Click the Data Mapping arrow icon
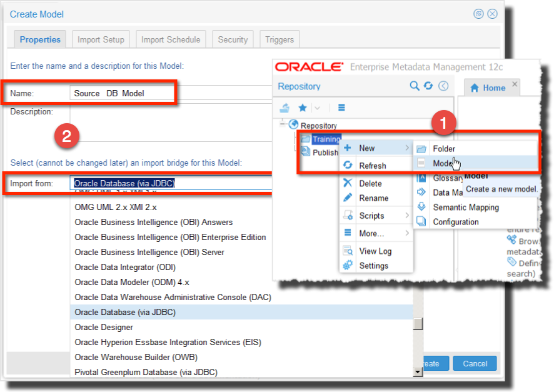This screenshot has width=554, height=392. click(x=421, y=192)
